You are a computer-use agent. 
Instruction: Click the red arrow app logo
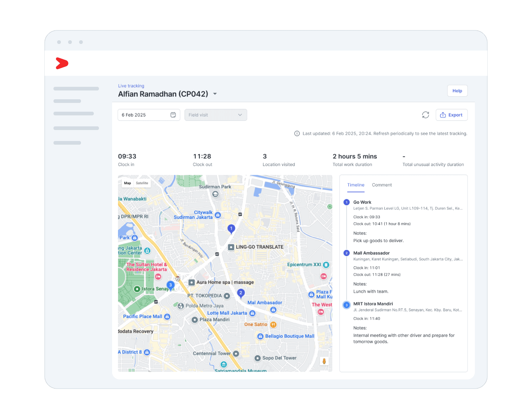pos(62,63)
